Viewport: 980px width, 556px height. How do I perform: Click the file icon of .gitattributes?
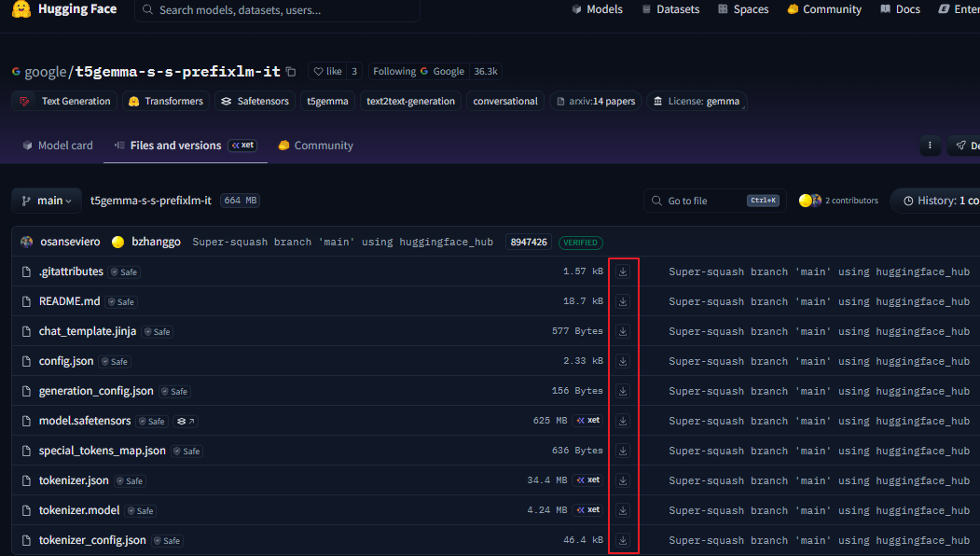[x=26, y=272]
